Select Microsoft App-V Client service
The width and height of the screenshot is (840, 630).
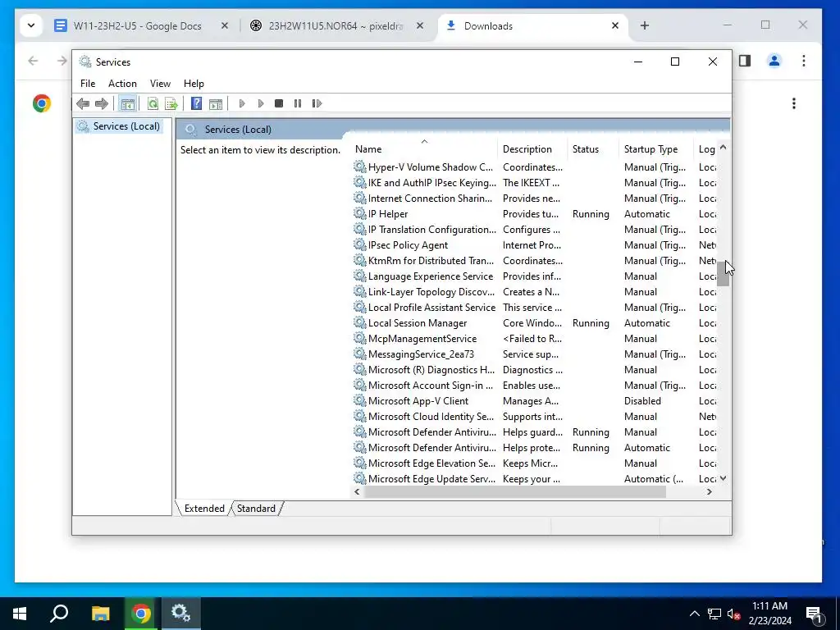pyautogui.click(x=535, y=400)
